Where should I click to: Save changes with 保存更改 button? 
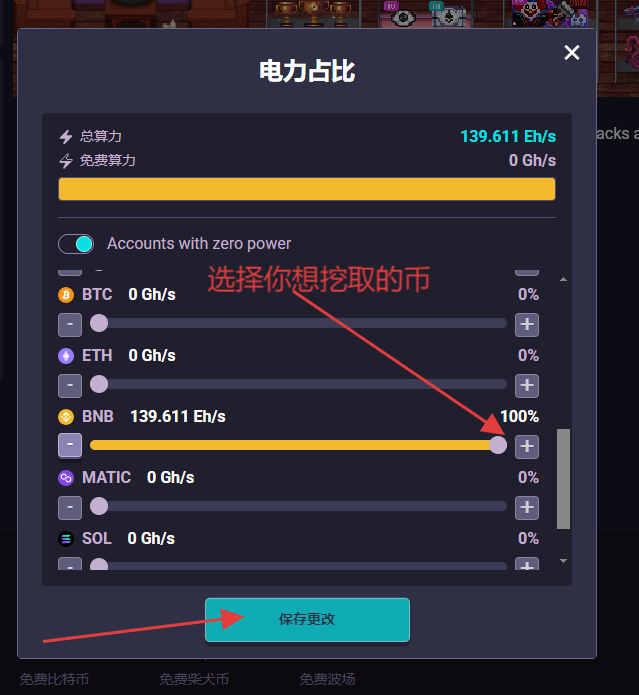pyautogui.click(x=307, y=619)
